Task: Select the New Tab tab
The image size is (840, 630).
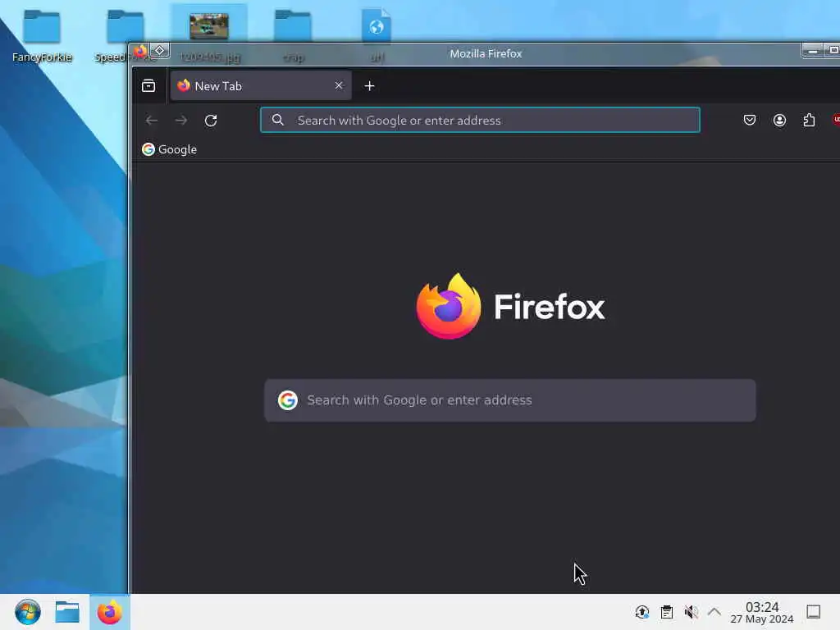Action: (x=261, y=85)
